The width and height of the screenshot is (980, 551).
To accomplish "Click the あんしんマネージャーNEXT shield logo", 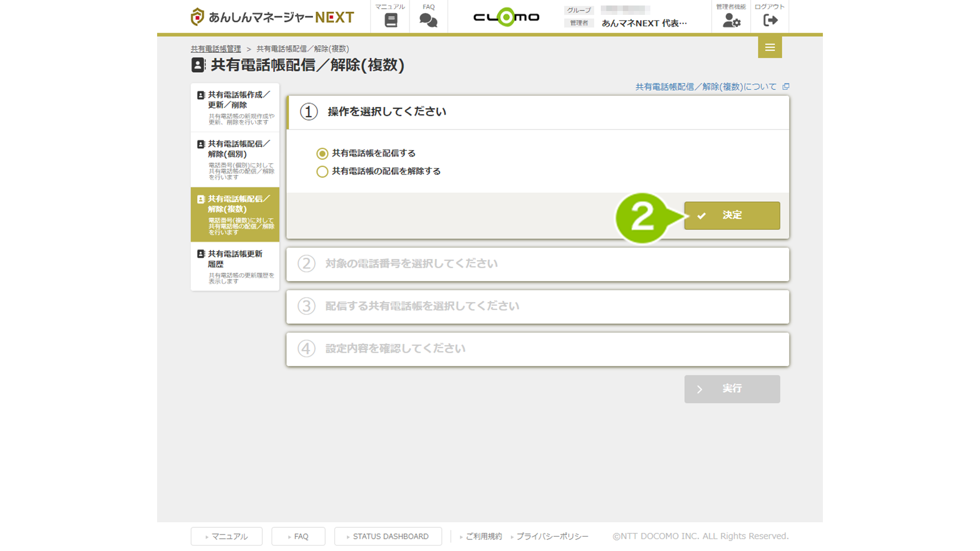I will (x=197, y=17).
